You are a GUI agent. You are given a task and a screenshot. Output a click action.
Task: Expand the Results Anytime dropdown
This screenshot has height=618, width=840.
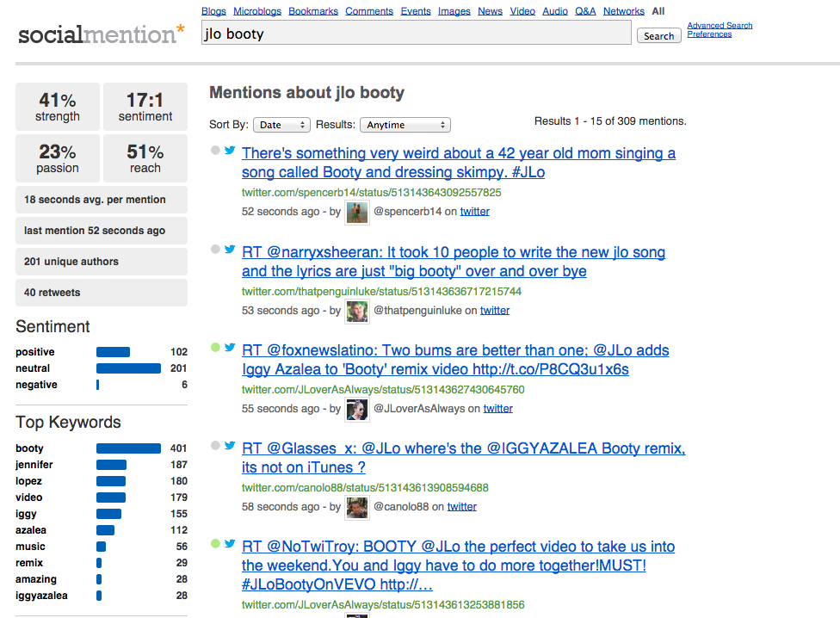tap(405, 125)
